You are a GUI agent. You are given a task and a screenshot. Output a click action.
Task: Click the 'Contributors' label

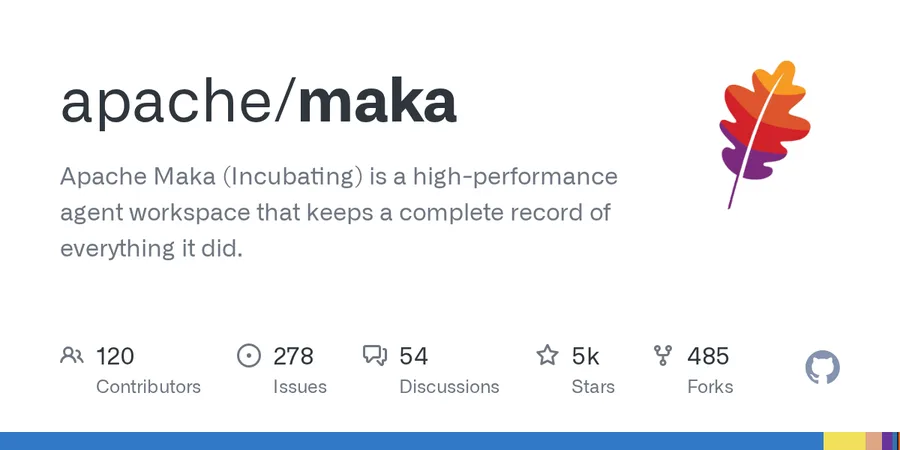pyautogui.click(x=148, y=387)
